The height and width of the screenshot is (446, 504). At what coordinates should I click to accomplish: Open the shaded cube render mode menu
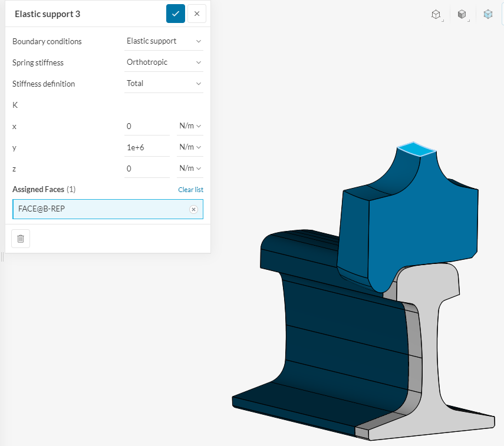[462, 14]
